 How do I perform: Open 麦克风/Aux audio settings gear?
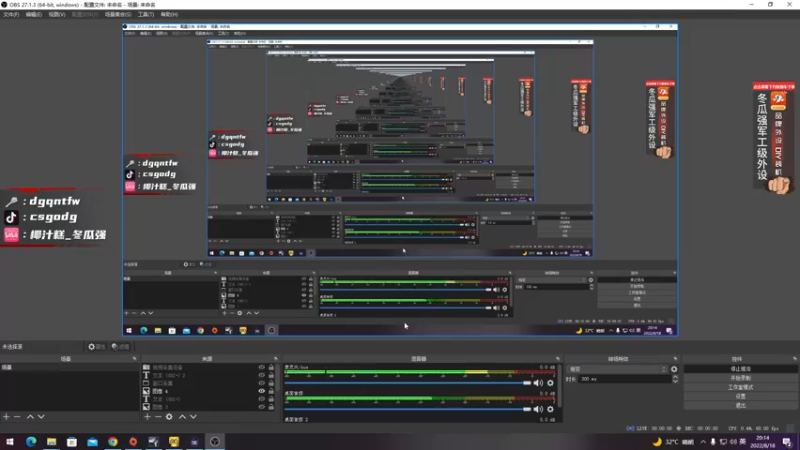coord(551,383)
